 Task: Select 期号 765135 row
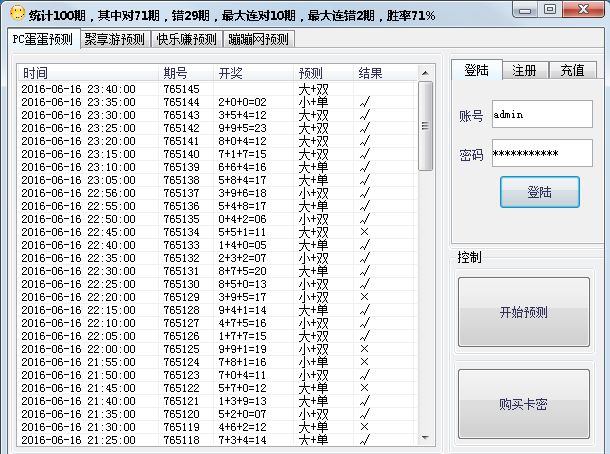point(217,219)
